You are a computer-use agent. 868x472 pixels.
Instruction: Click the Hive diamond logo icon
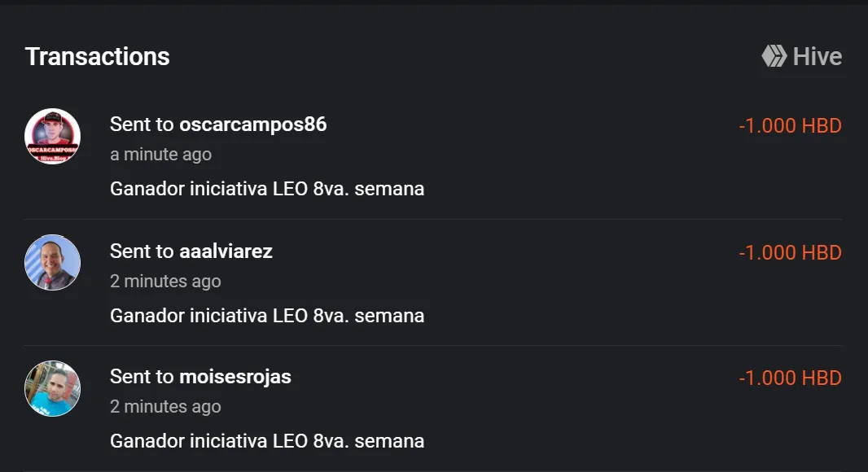click(x=774, y=56)
